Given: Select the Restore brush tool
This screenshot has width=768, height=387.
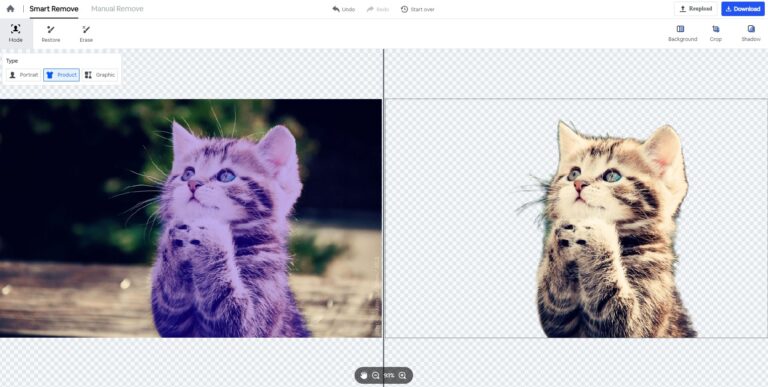Looking at the screenshot, I should (51, 33).
